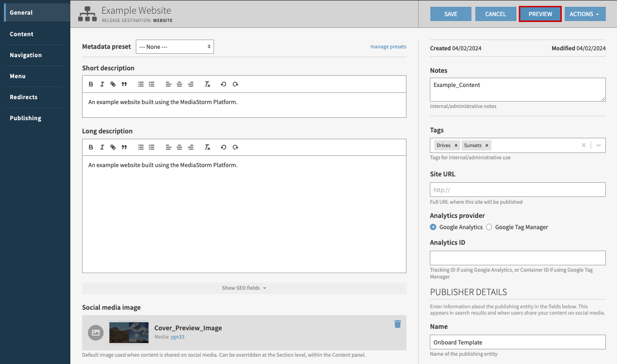Remove the Sunsets tag
617x364 pixels.
pos(487,145)
